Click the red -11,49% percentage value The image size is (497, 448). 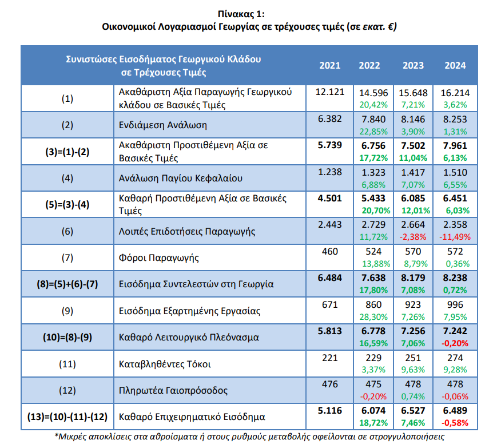click(455, 237)
